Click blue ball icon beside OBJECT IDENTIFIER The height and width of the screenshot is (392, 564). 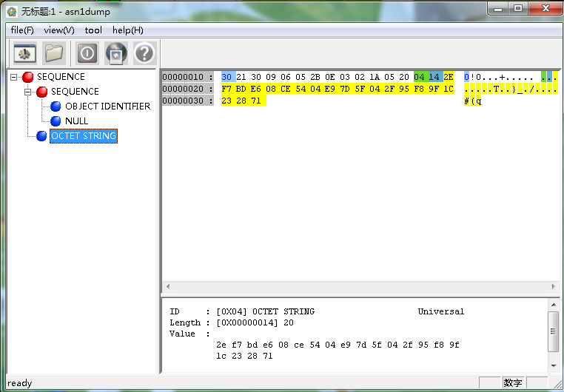(x=56, y=107)
